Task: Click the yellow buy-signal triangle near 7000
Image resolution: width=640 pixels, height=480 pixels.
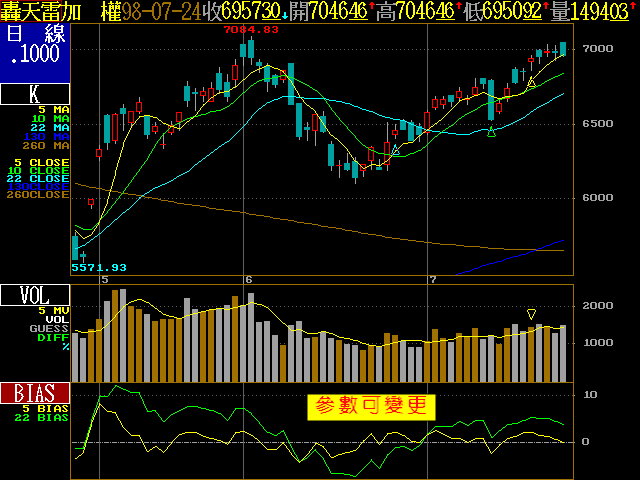Action: (x=532, y=81)
